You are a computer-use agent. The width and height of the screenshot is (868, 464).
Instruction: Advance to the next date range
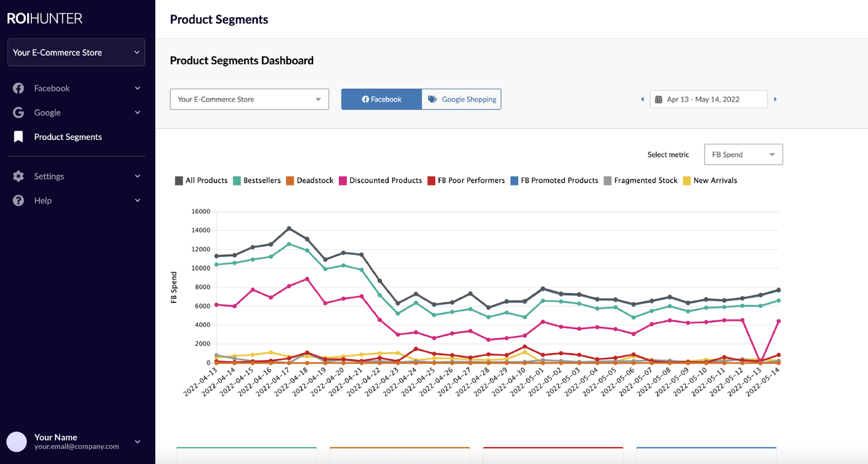[x=775, y=99]
